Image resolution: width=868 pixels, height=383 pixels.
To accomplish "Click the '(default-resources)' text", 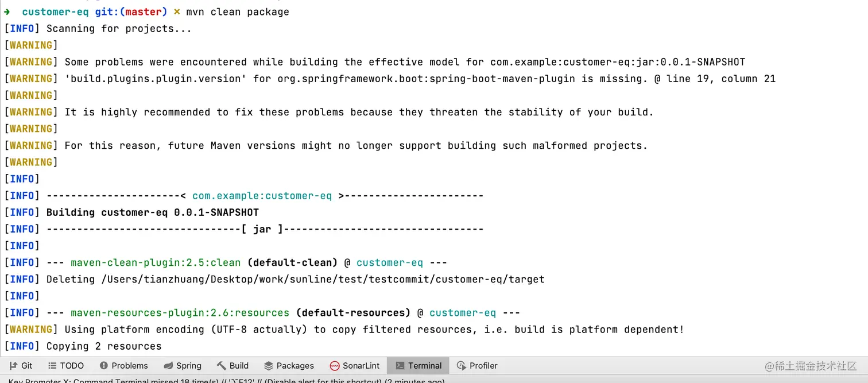I will (354, 313).
